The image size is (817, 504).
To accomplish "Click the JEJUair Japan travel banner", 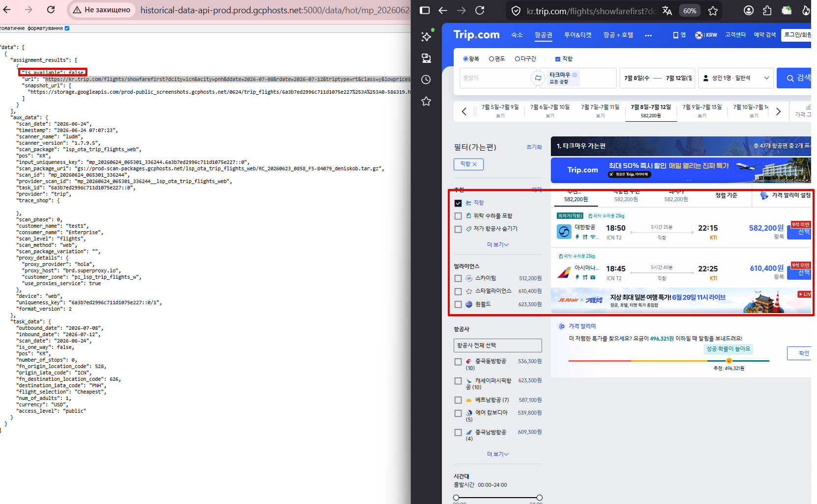I will [x=681, y=300].
